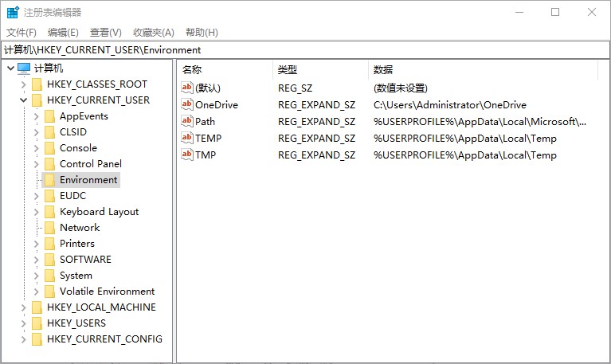
Task: Select the System key label
Action: click(x=76, y=276)
